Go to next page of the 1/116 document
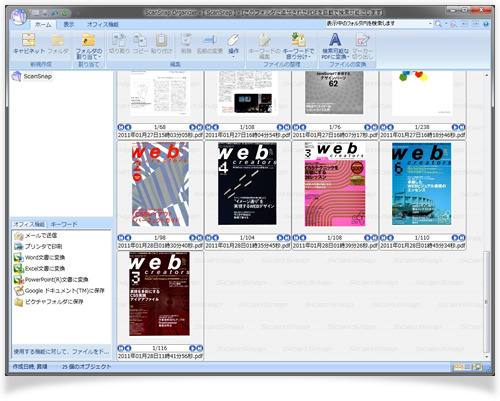500x401 pixels. coord(192,348)
